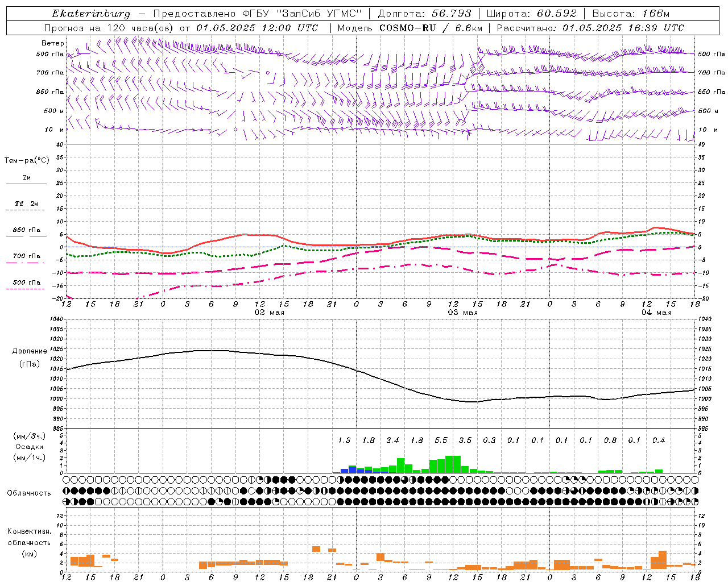
Task: Click the 'Давление' pressure panel label
Action: click(x=30, y=351)
